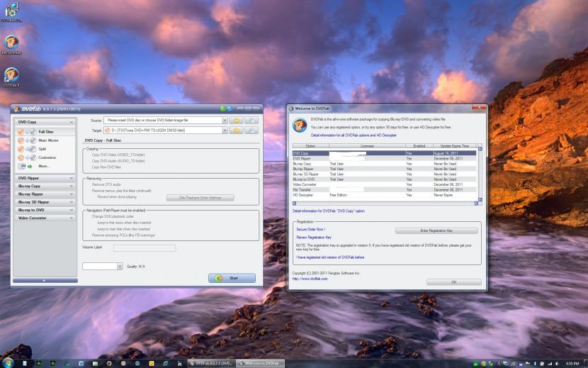
Task: Select Split mode in DVD Copy
Action: pyautogui.click(x=43, y=149)
